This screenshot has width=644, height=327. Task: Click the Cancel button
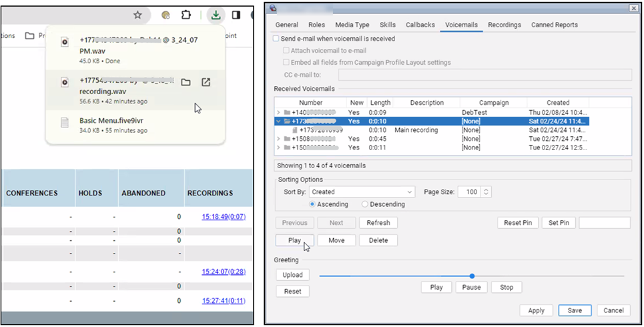coord(613,310)
